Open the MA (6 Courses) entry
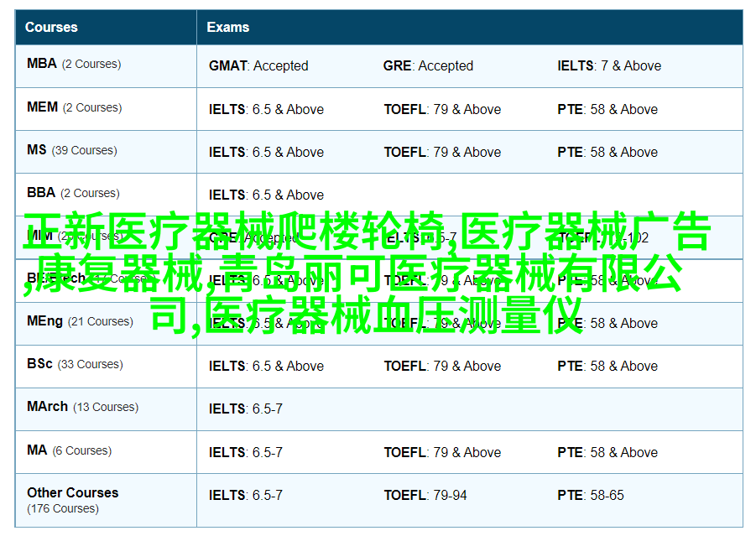Viewport: 756px width, 536px height. point(69,450)
